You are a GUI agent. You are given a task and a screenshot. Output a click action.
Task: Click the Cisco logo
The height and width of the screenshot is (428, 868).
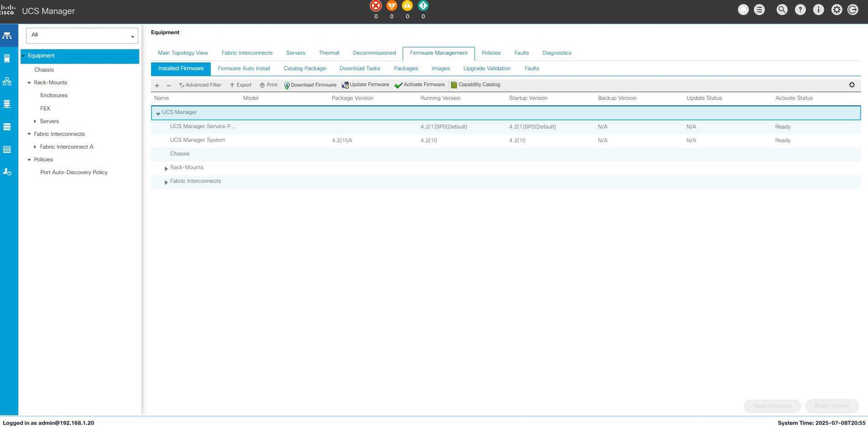[7, 10]
